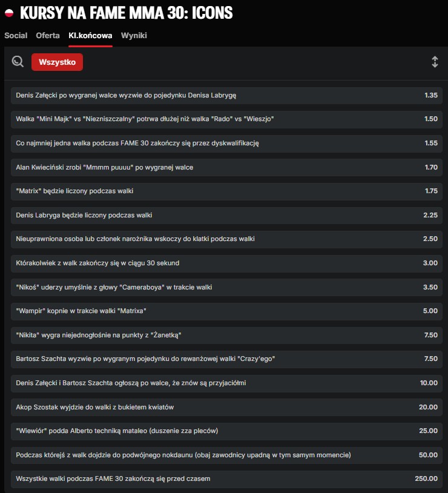Pick the 2.25 odds for Denis Labryga being counted
The image size is (448, 493).
click(x=430, y=215)
